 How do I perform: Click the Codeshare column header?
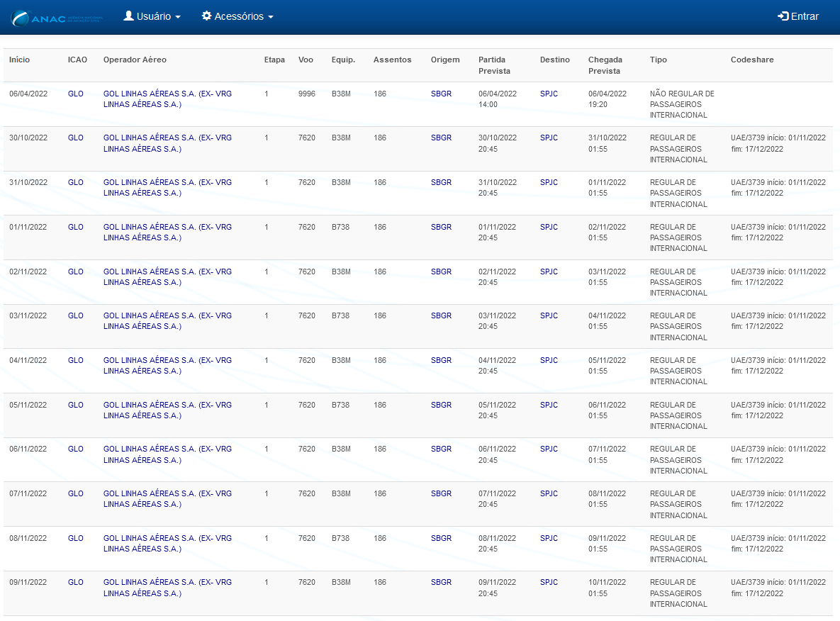(752, 60)
